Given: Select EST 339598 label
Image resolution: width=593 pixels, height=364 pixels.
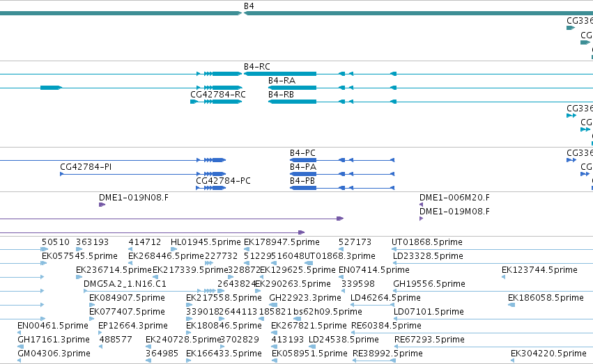Looking at the screenshot, I should coord(358,284).
